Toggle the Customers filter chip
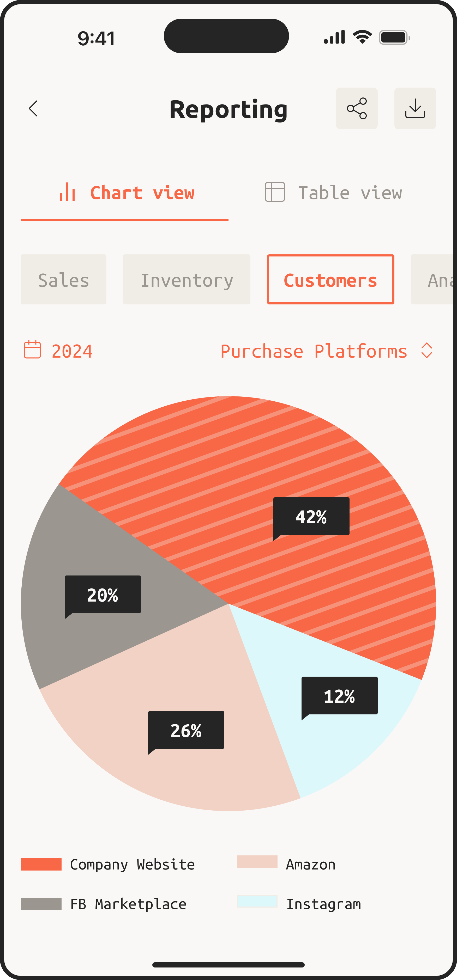The width and height of the screenshot is (457, 980). tap(330, 280)
